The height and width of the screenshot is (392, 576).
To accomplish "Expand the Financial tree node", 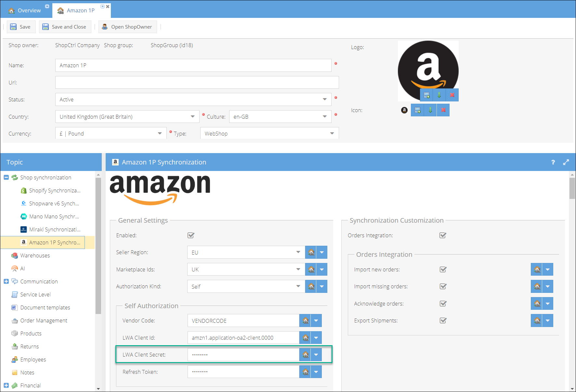I will click(x=6, y=385).
